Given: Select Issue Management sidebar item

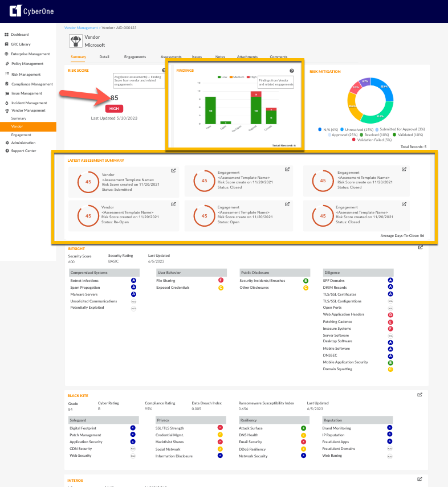Looking at the screenshot, I should 26,93.
